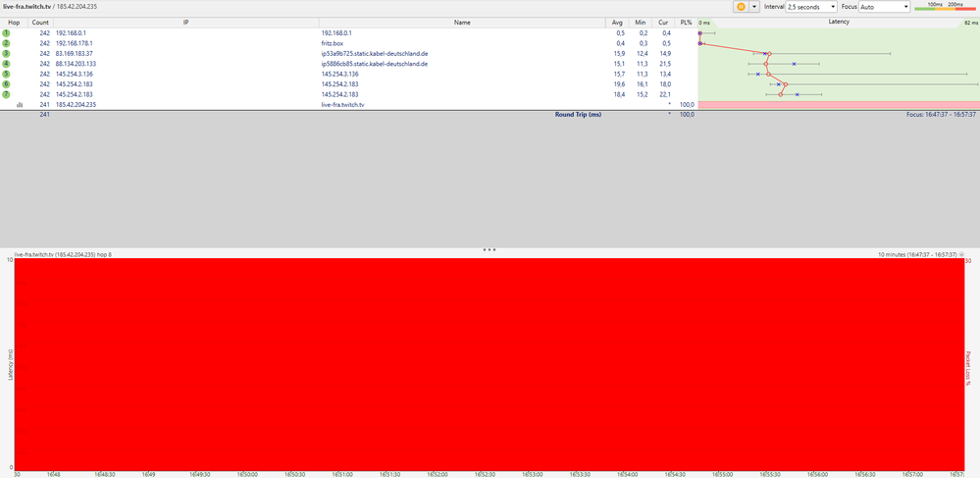Click the green hop 5 circle icon
Screen dimensions: 980x478
(6, 74)
